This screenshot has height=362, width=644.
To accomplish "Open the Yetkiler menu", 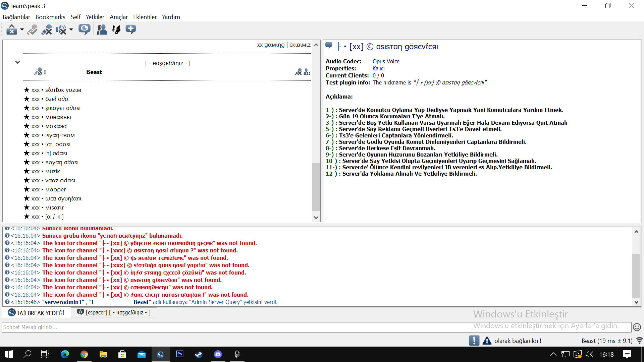I will click(95, 17).
